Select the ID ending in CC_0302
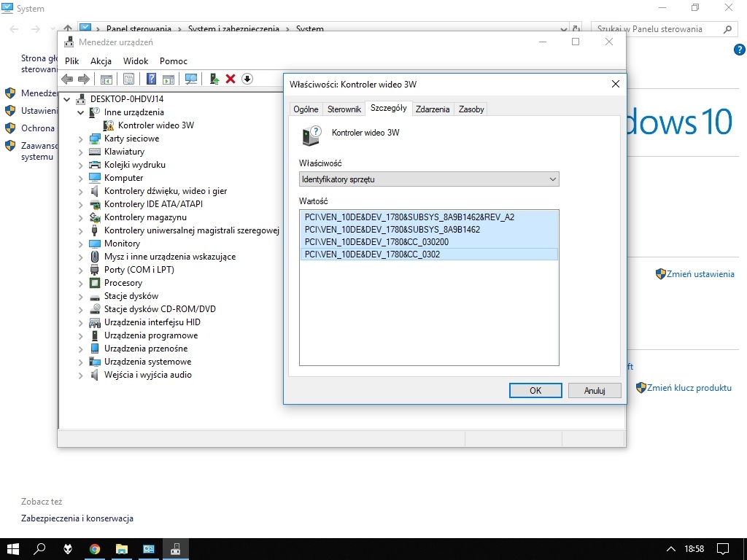This screenshot has height=560, width=747. click(429, 254)
